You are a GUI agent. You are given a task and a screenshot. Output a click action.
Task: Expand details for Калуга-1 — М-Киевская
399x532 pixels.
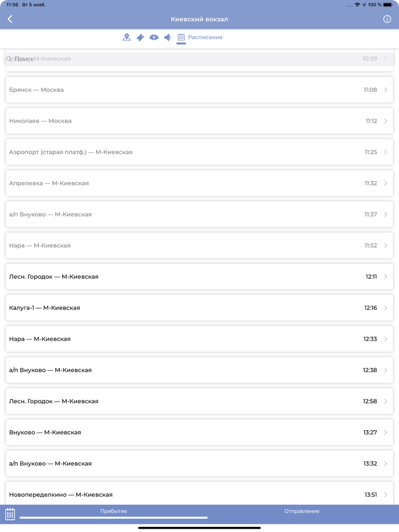386,308
